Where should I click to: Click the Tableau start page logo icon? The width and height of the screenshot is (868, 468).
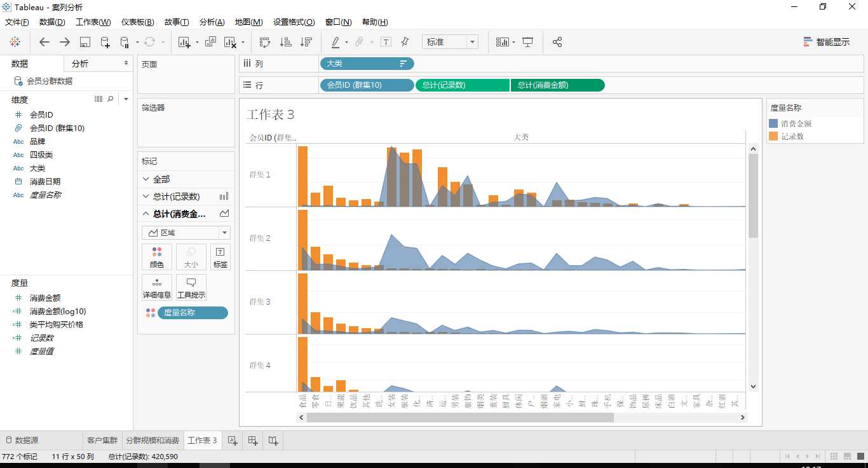[x=15, y=42]
